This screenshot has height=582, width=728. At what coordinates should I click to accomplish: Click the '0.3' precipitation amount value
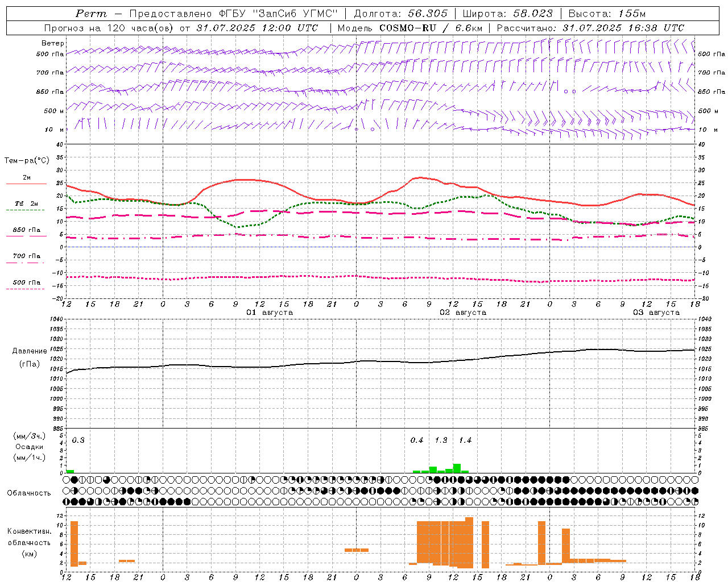point(78,440)
